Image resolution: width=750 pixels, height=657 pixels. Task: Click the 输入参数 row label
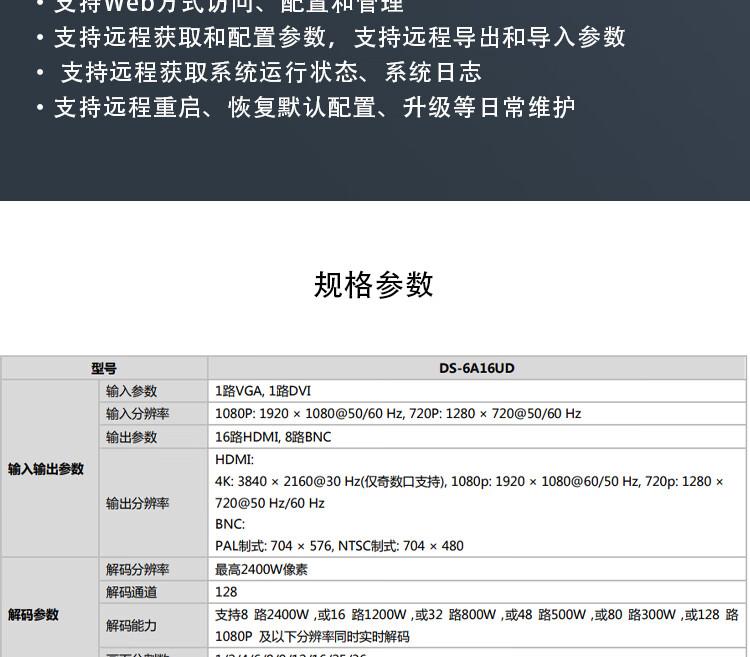[x=131, y=391]
